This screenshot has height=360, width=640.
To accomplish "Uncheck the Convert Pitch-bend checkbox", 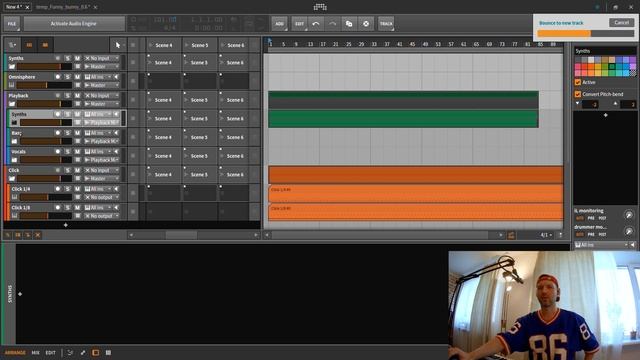I will pyautogui.click(x=578, y=94).
